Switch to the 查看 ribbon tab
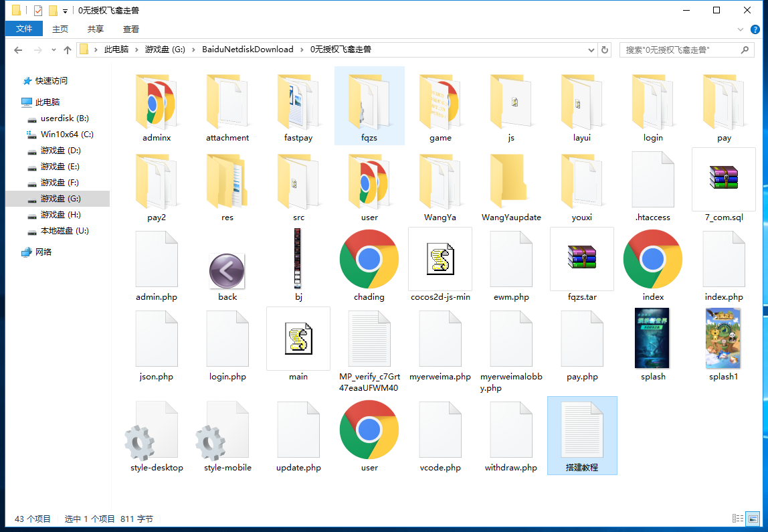Image resolution: width=768 pixels, height=532 pixels. point(131,29)
